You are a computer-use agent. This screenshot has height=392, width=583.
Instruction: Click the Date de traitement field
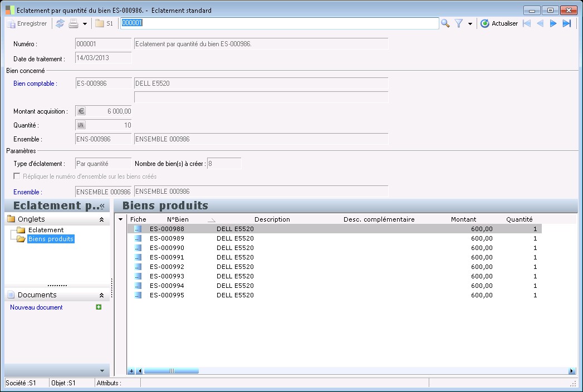pyautogui.click(x=104, y=58)
